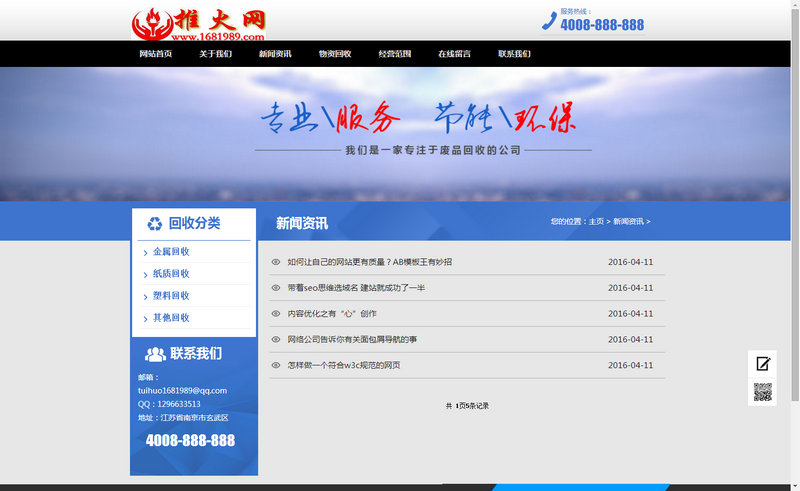Click eye icon for 内容优化 article

(276, 313)
